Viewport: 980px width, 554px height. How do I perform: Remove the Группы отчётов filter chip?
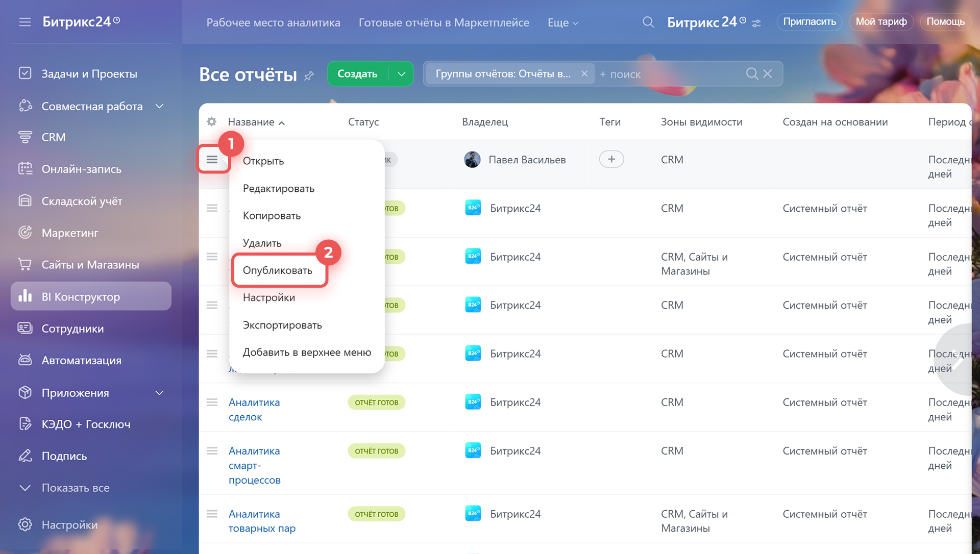coord(584,74)
